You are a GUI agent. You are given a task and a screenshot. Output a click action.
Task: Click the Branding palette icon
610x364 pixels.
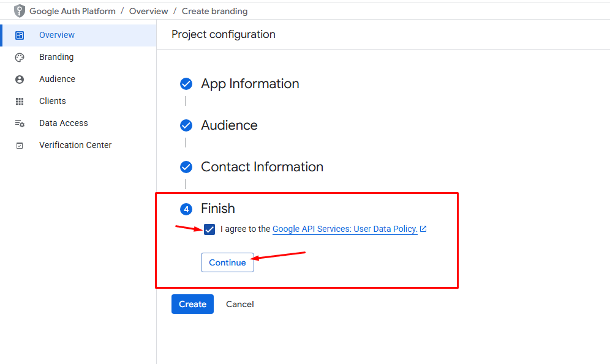pyautogui.click(x=20, y=58)
